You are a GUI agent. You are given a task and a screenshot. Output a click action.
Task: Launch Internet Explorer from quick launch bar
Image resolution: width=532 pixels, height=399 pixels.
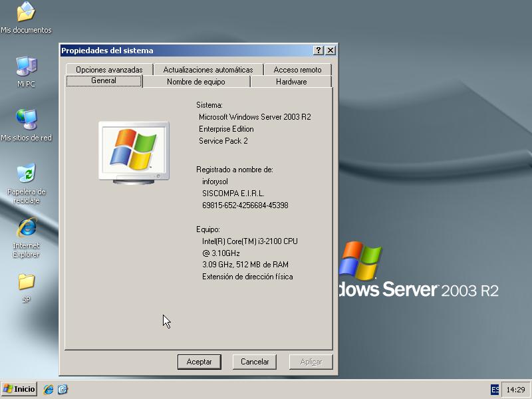49,389
